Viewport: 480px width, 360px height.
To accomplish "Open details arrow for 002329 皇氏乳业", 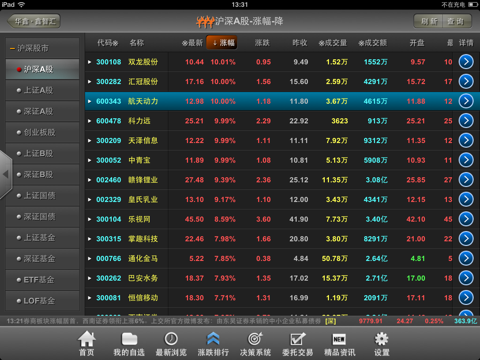I will click(466, 199).
